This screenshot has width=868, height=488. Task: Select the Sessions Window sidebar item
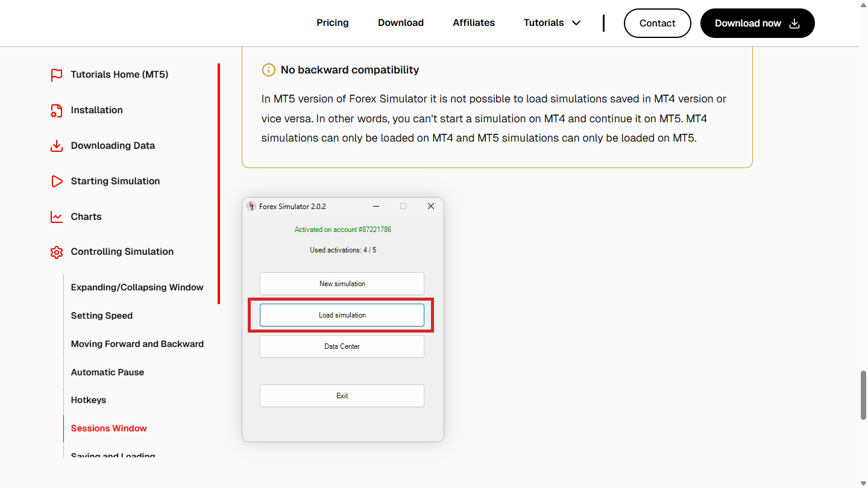(x=109, y=428)
